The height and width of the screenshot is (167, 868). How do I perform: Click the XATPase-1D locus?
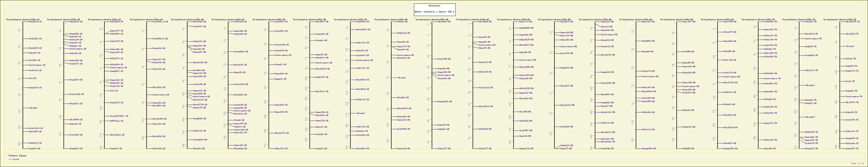117,121
